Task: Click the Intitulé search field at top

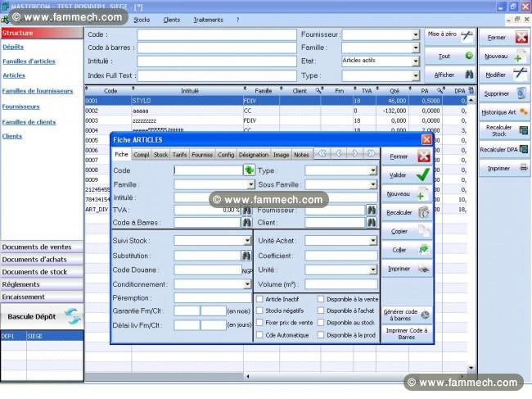Action: (x=216, y=61)
